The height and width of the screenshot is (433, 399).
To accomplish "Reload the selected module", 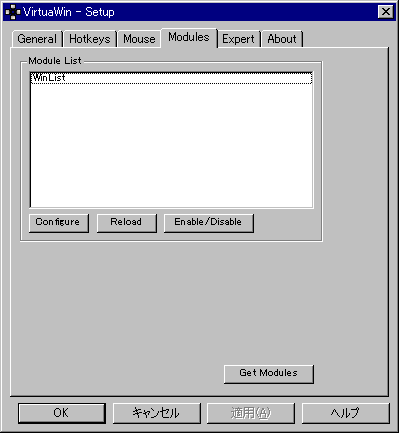I will pyautogui.click(x=127, y=223).
